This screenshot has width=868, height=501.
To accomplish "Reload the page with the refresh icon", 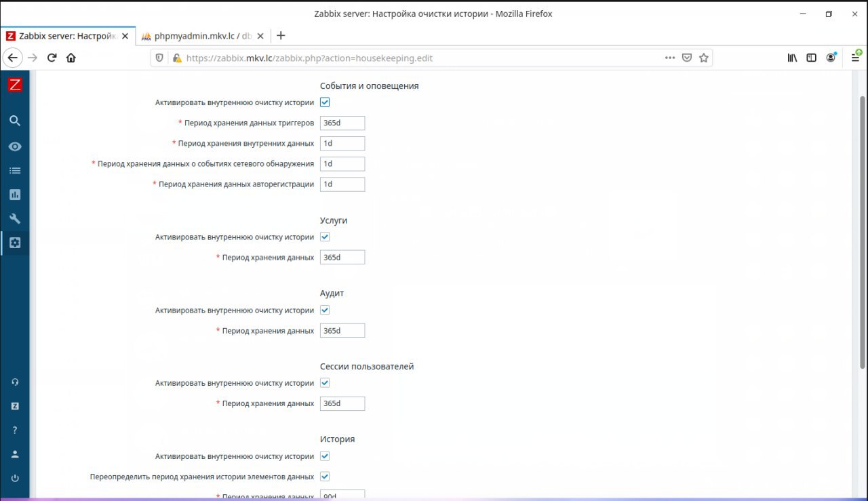I will tap(52, 58).
